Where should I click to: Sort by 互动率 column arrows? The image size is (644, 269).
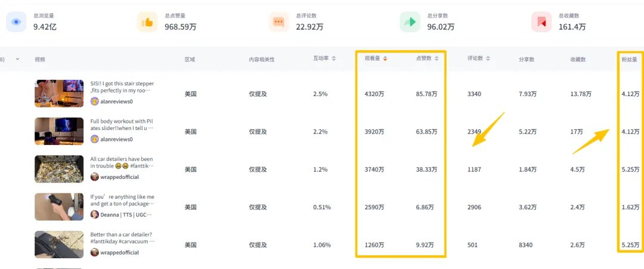334,58
